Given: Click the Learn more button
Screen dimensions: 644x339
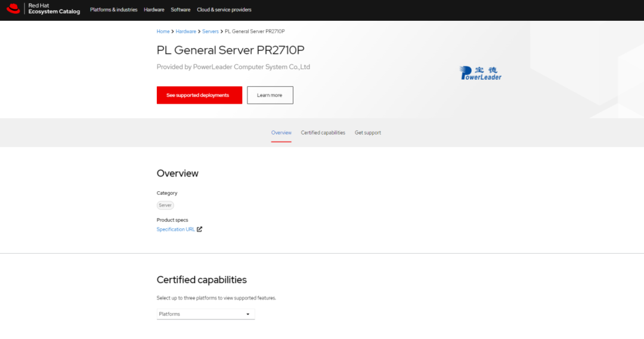Looking at the screenshot, I should (270, 95).
